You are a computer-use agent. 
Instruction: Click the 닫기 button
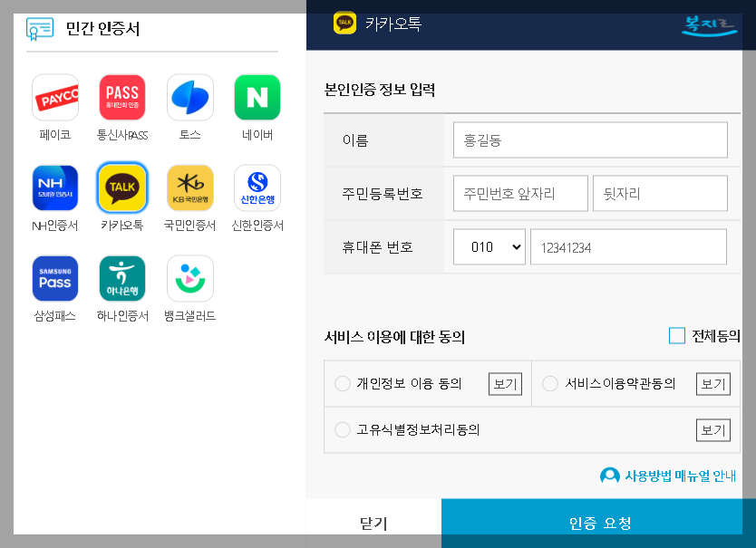pos(373,523)
